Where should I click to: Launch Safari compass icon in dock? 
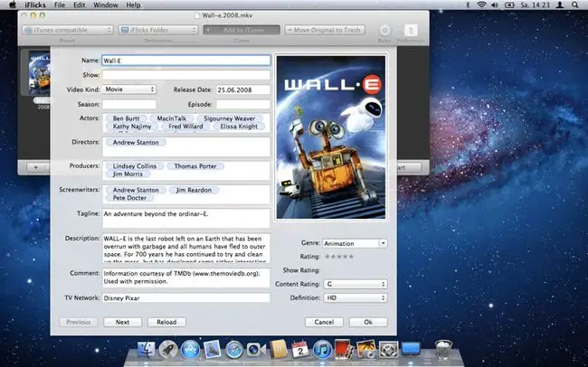tap(234, 350)
